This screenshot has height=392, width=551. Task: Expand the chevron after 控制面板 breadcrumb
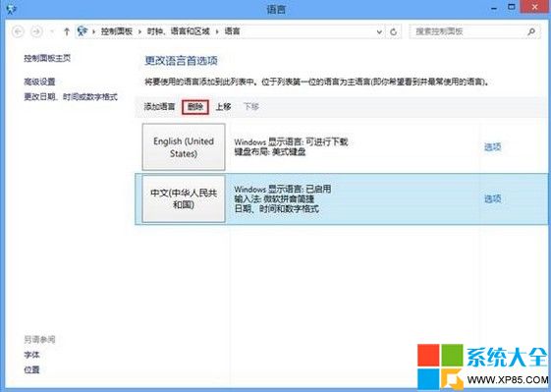pyautogui.click(x=139, y=31)
